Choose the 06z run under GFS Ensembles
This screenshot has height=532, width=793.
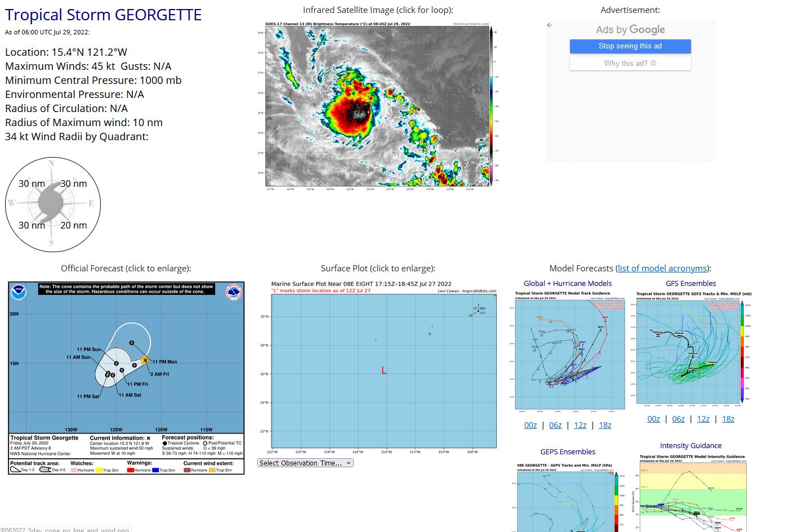(679, 419)
